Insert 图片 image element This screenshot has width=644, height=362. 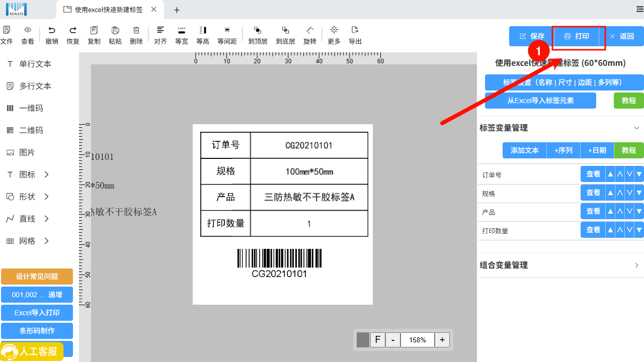[21, 152]
